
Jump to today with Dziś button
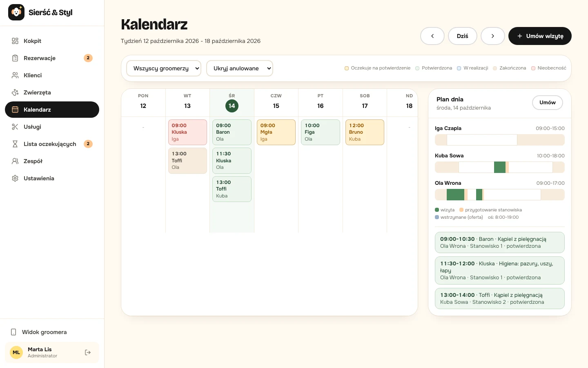tap(463, 36)
